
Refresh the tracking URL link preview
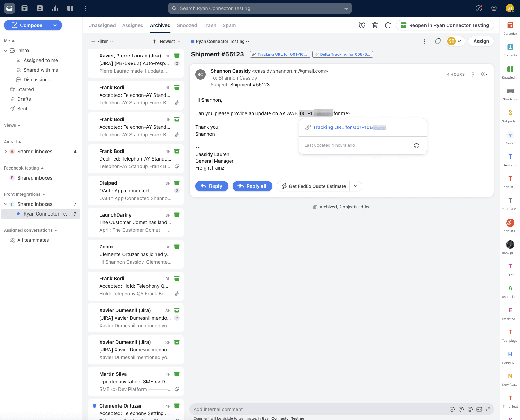pyautogui.click(x=416, y=146)
